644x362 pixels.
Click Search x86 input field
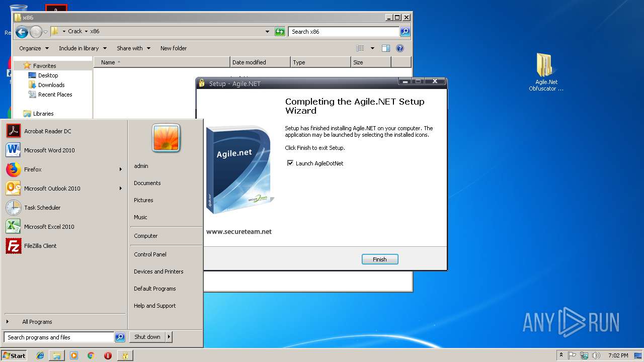pyautogui.click(x=344, y=32)
